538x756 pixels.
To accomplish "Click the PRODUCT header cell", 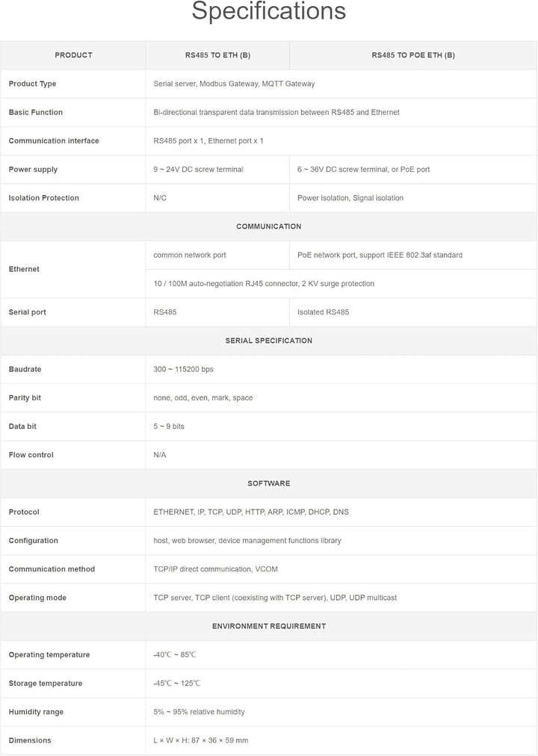I will pyautogui.click(x=73, y=55).
